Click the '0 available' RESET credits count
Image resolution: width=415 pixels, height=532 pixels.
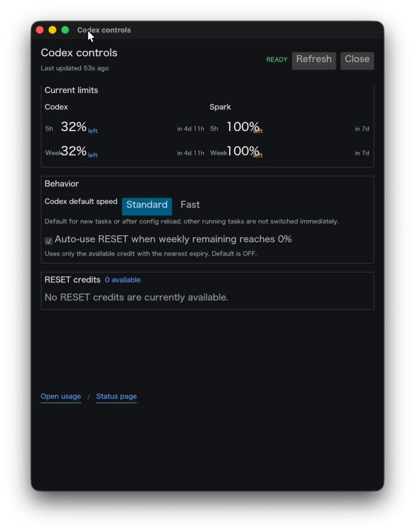(122, 280)
